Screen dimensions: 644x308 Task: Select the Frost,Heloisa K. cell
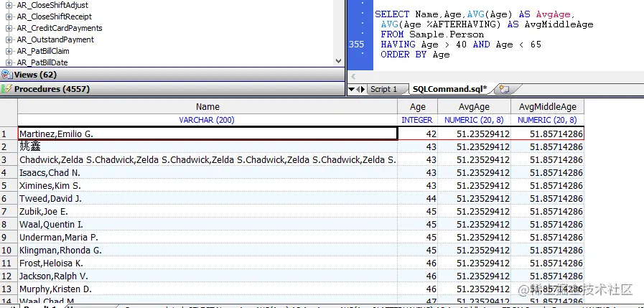tap(207, 263)
